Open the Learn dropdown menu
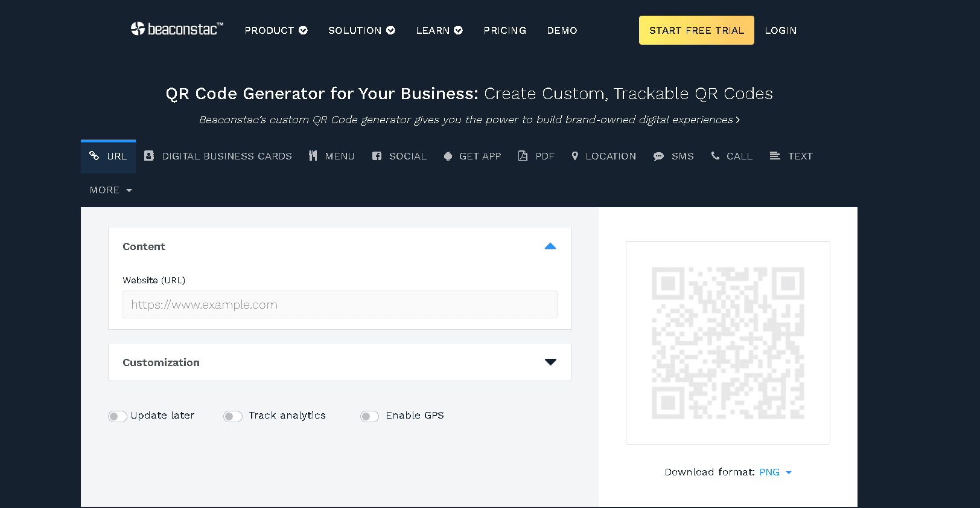Screen dimensions: 980x508 click(x=439, y=30)
